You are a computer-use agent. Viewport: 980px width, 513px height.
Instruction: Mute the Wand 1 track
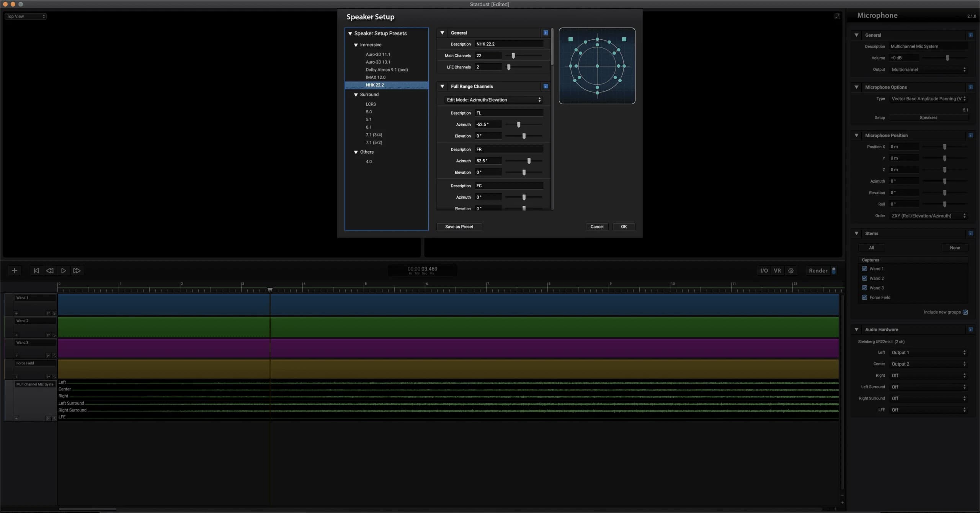48,313
